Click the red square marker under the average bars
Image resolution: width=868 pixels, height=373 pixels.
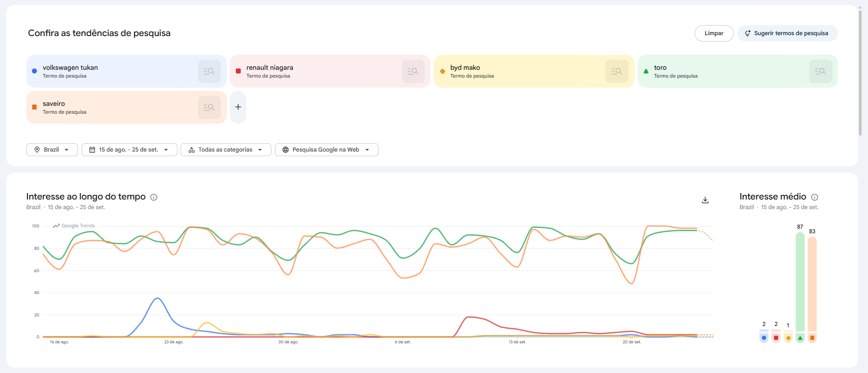(x=776, y=338)
